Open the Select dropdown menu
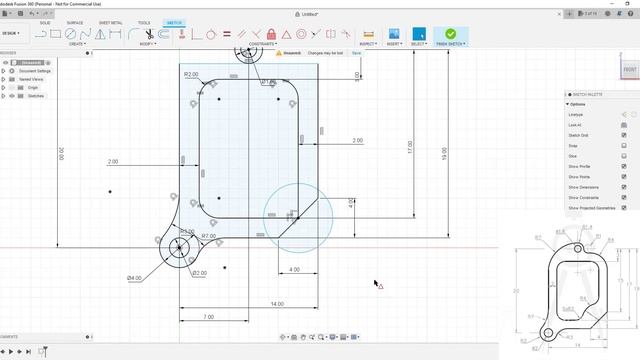The image size is (640, 360). 419,44
